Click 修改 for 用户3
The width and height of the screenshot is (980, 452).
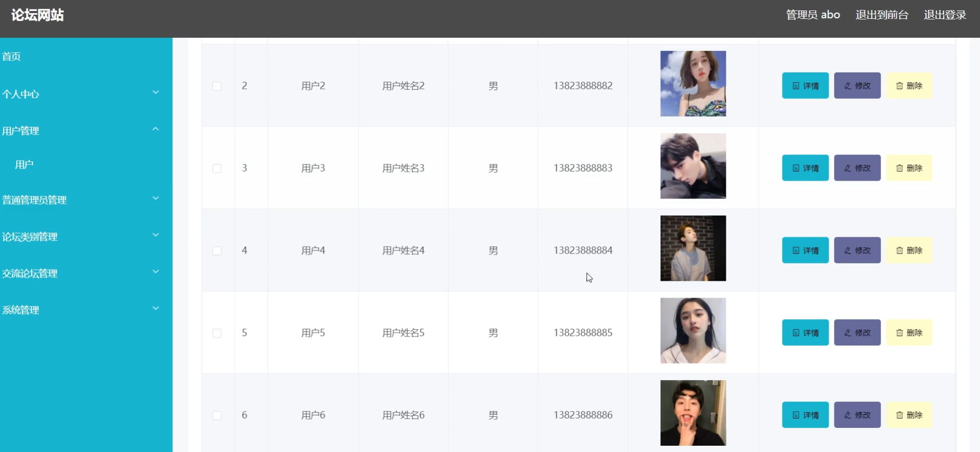857,168
